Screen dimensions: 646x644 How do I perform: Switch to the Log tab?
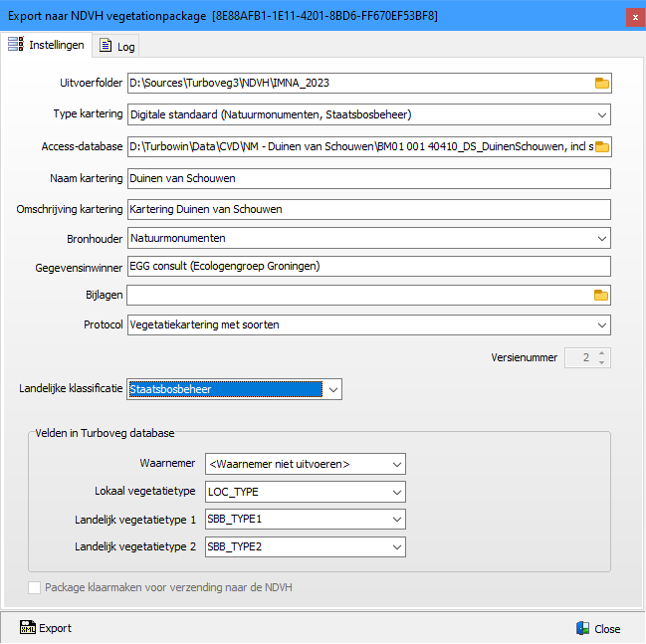(115, 46)
